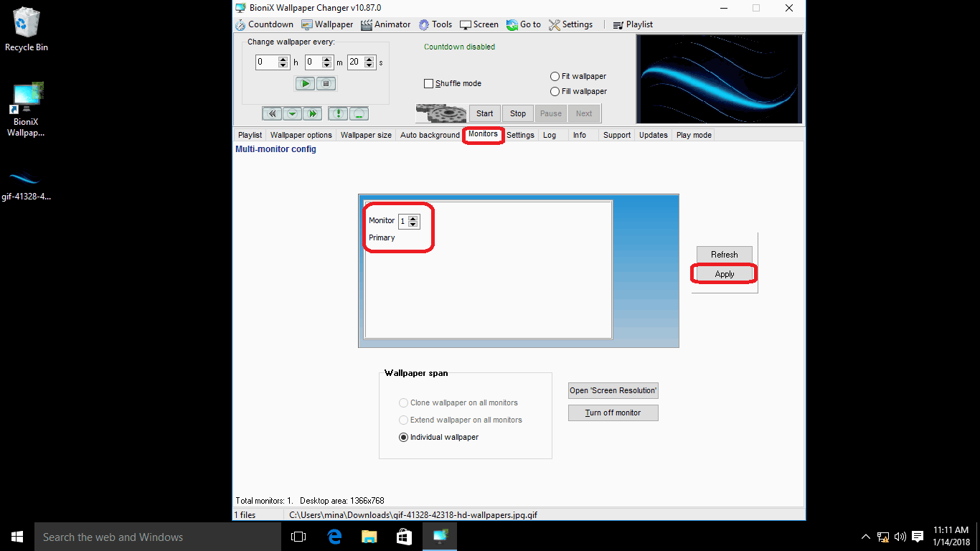Screen dimensions: 980x551
Task: Open the Wallpaper toolbar menu
Action: coord(327,24)
